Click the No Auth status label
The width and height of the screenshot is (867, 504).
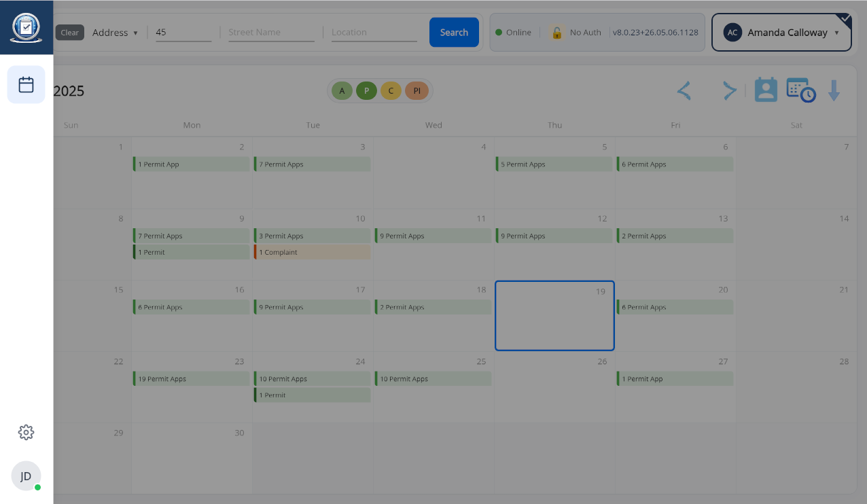point(586,33)
